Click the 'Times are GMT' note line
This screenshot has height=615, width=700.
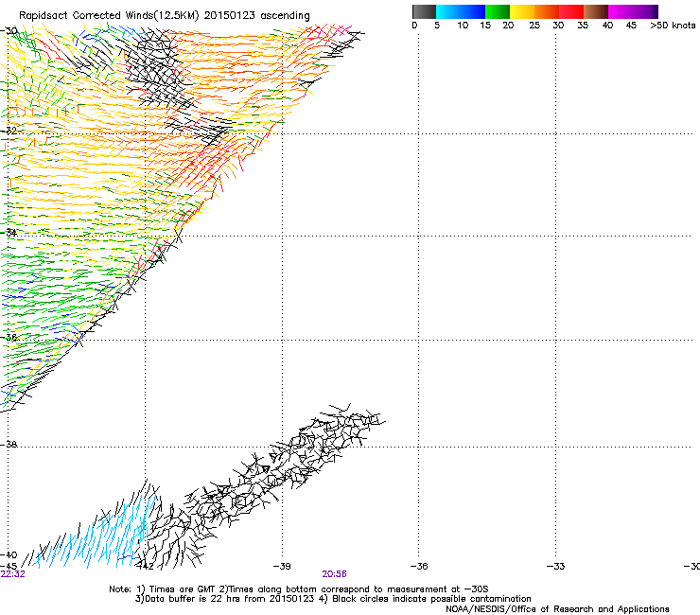click(299, 589)
